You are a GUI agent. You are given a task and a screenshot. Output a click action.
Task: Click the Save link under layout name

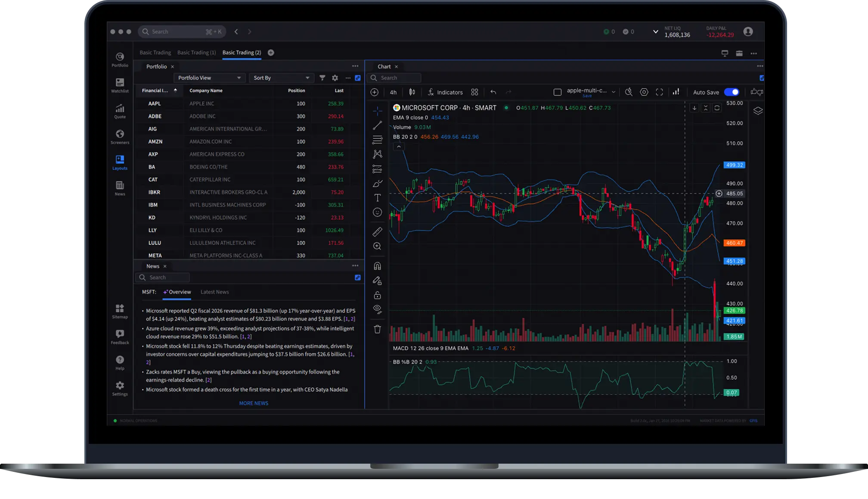(587, 96)
